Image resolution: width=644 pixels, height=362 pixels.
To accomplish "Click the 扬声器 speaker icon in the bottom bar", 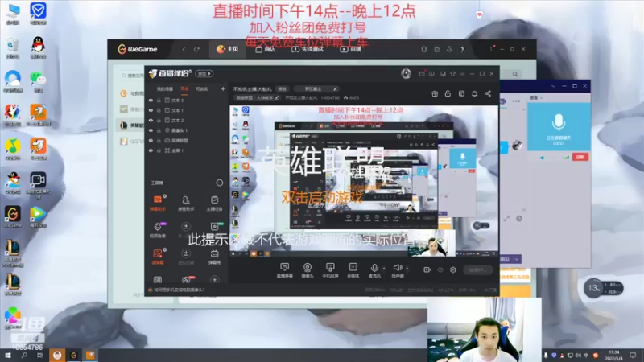I will click(x=397, y=268).
